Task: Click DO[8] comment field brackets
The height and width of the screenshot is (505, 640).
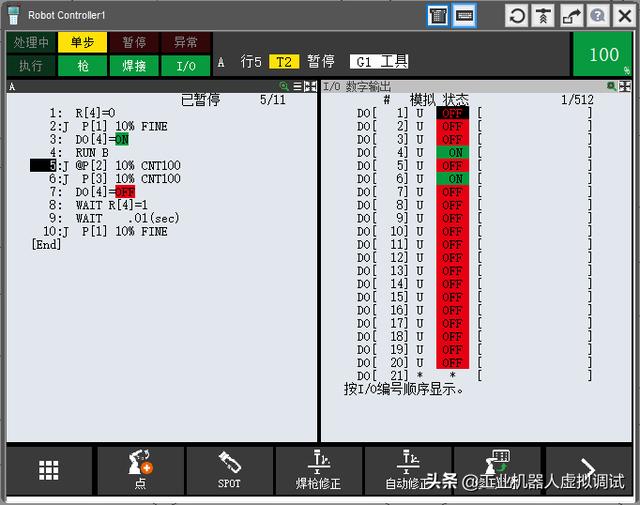Action: point(535,205)
